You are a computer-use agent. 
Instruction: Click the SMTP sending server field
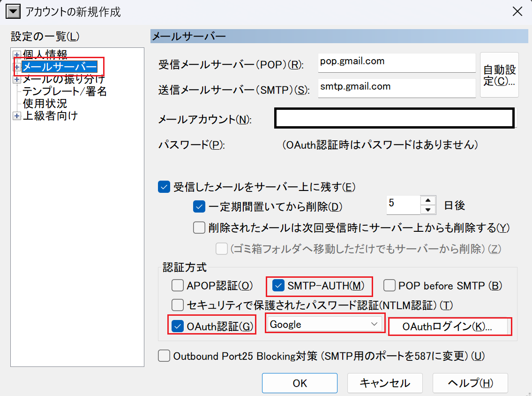click(396, 88)
